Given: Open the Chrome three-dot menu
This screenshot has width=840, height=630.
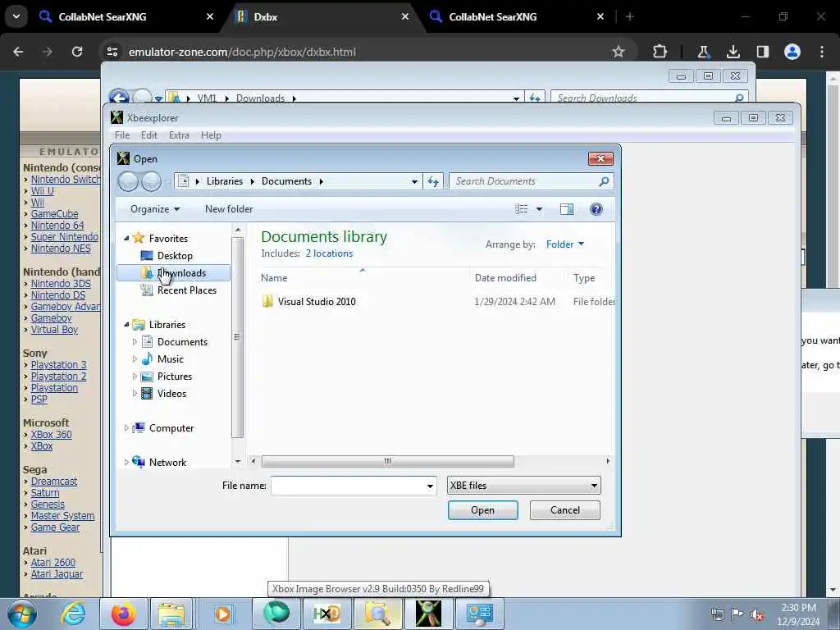Looking at the screenshot, I should click(822, 52).
